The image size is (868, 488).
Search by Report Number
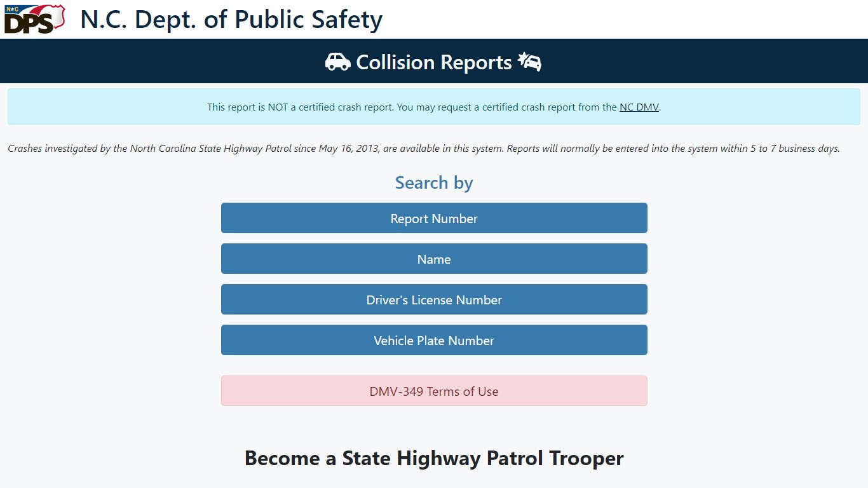click(x=434, y=218)
